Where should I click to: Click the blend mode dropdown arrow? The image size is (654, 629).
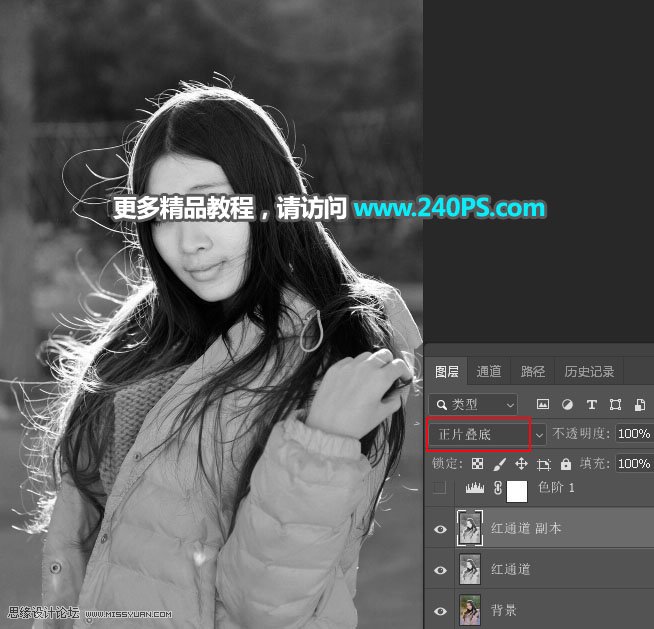(x=539, y=435)
